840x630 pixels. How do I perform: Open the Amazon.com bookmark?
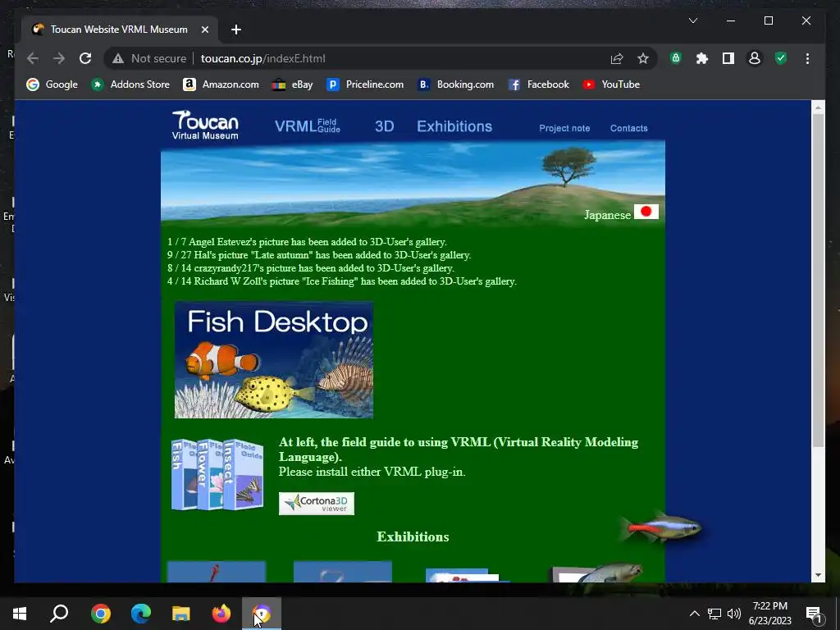tap(221, 84)
